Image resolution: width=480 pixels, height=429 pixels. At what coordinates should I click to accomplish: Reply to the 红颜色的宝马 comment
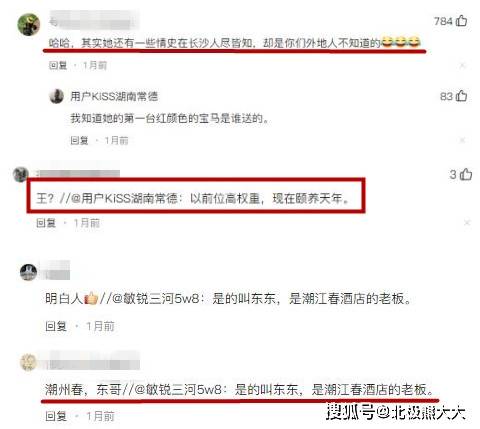79,140
